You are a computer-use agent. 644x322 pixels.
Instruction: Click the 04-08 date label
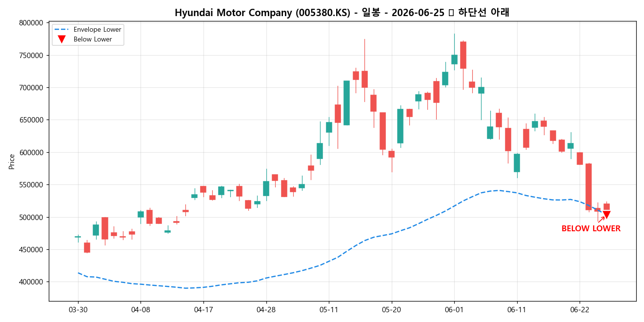tap(141, 310)
